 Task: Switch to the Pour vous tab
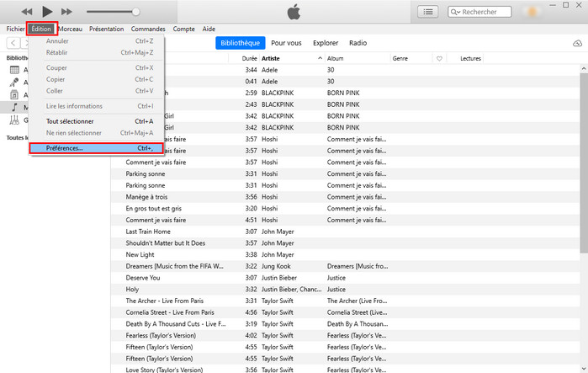click(288, 43)
